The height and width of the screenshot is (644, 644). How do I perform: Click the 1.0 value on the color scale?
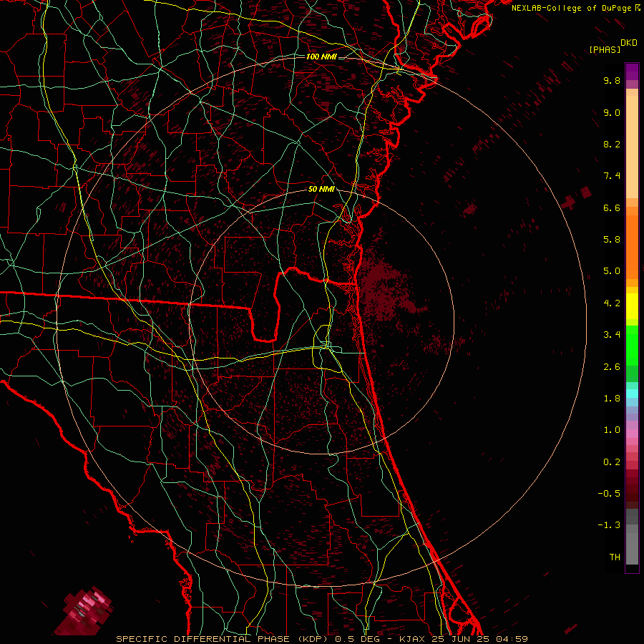point(612,430)
